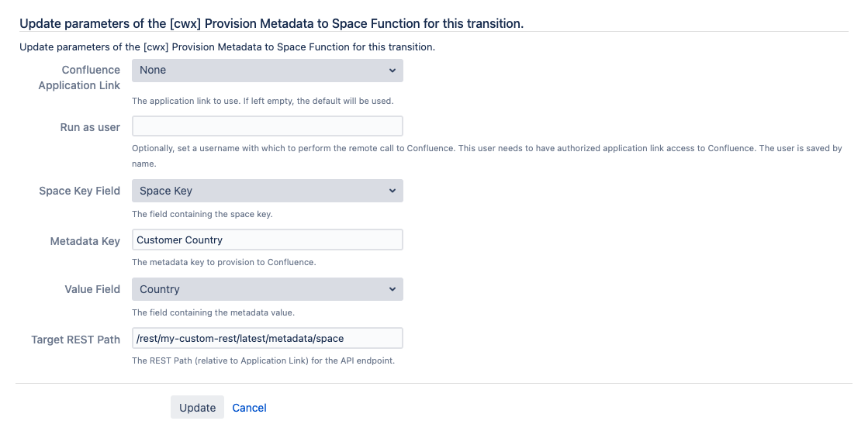Image resolution: width=868 pixels, height=445 pixels.
Task: Click the Run as user label
Action: point(90,127)
